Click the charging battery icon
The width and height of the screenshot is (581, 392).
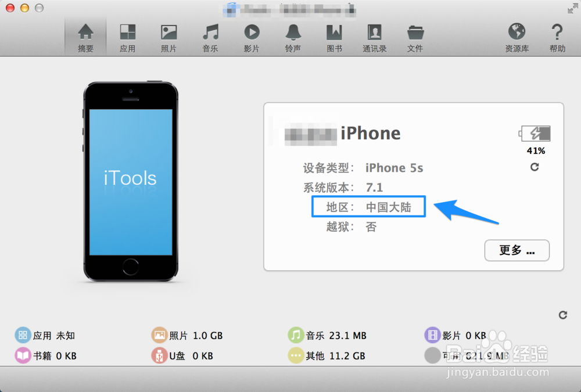pyautogui.click(x=535, y=134)
